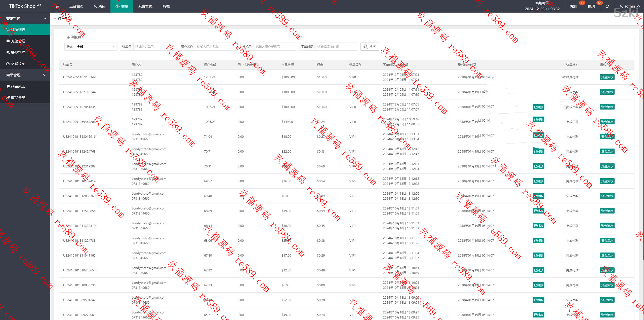644x320 pixels.
Task: Go to the 商城 tab
Action: (x=166, y=6)
